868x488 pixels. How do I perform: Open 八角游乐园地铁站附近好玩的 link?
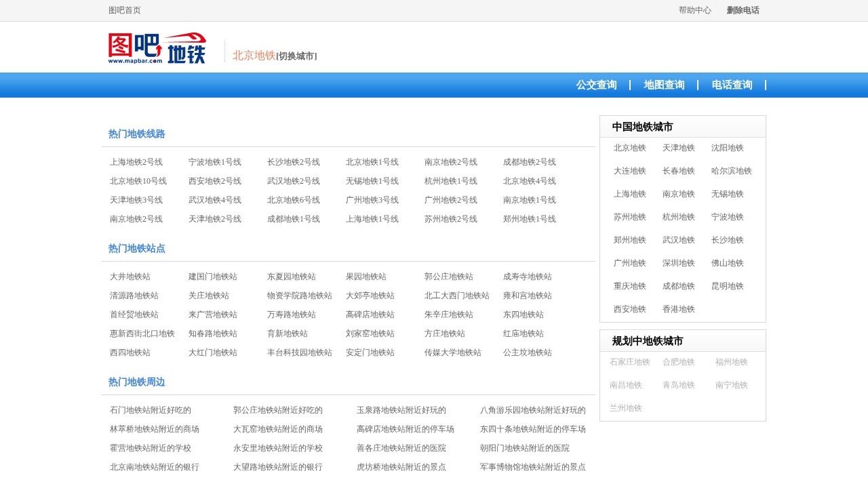[533, 410]
